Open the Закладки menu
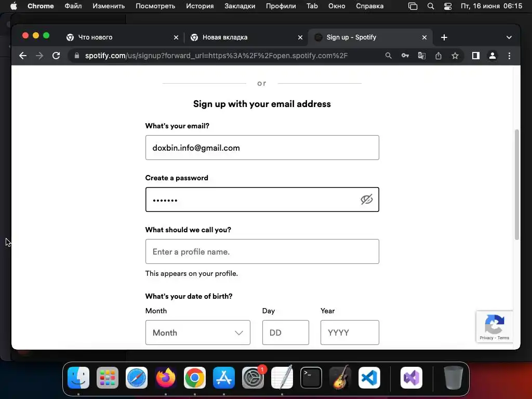Viewport: 532px width, 399px height. click(x=240, y=6)
